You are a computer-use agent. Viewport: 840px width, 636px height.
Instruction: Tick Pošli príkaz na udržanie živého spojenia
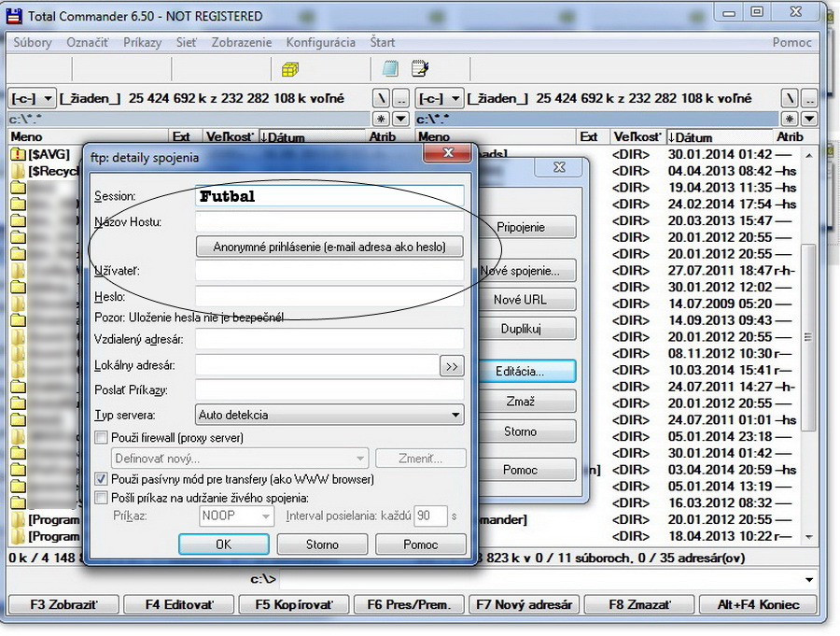(x=101, y=498)
